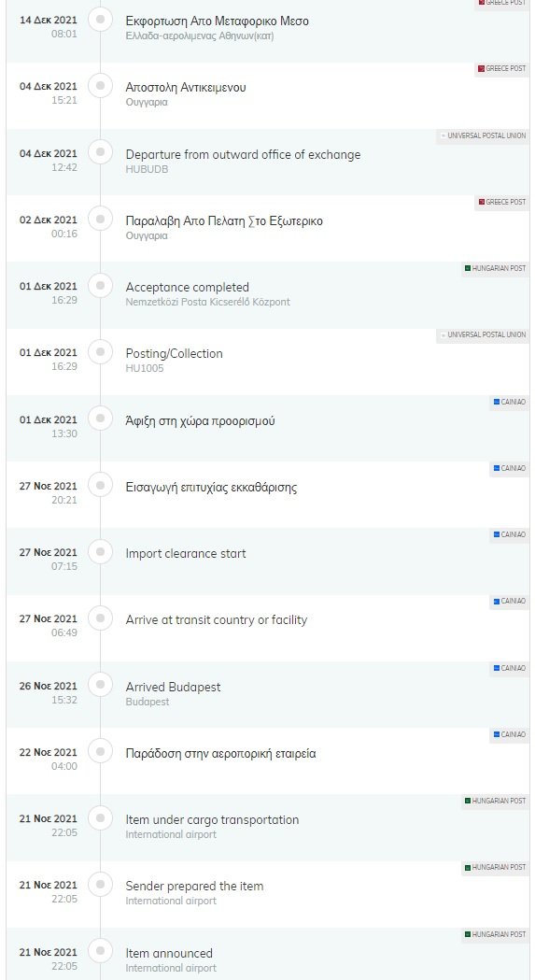Click the Cainiao icon above Import clearance start
Screen dimensions: 535x980
[496, 534]
